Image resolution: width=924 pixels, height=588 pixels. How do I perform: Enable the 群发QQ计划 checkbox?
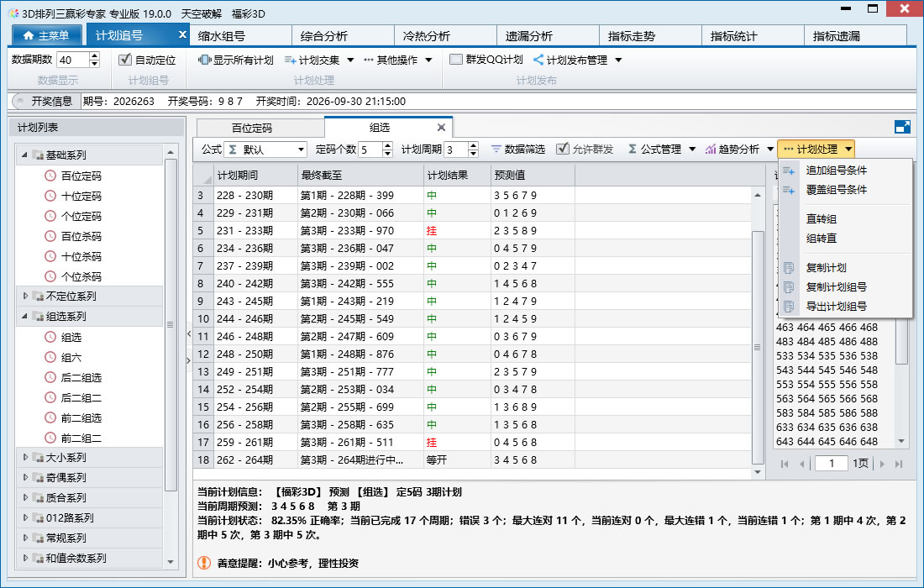pyautogui.click(x=455, y=60)
